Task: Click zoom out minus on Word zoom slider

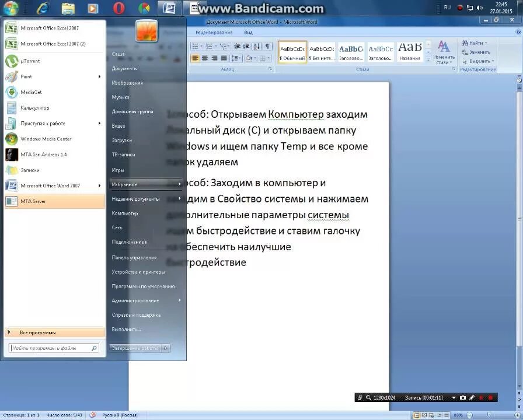Action: (470, 415)
